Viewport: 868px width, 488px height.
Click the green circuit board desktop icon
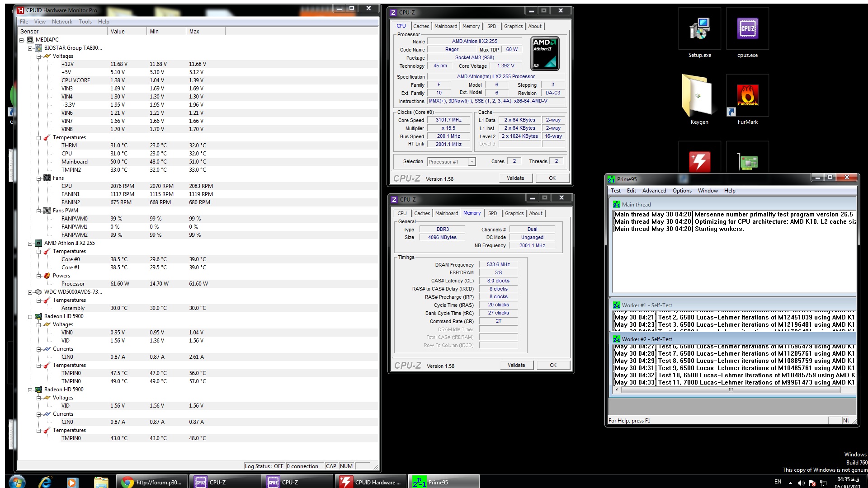click(x=747, y=161)
